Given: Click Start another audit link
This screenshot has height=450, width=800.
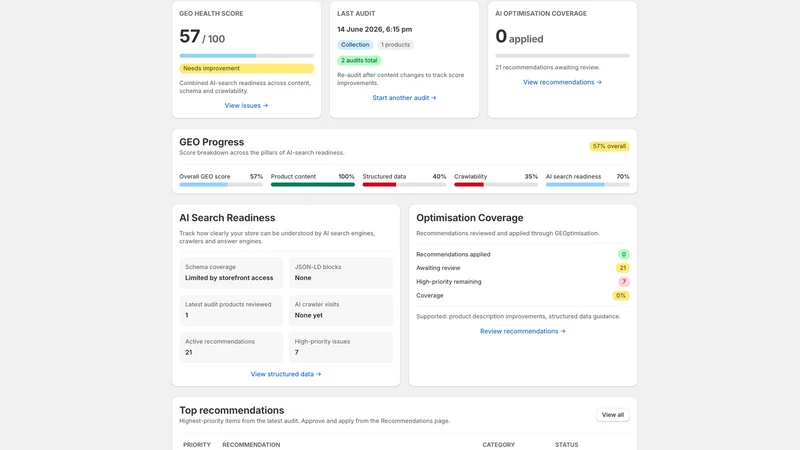Looking at the screenshot, I should coord(404,97).
